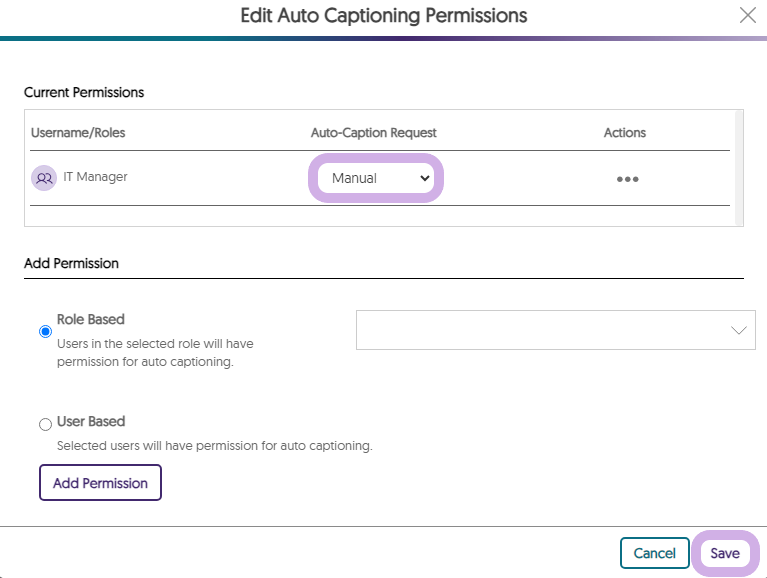
Task: Click the Current Permissions list scrollbar
Action: 739,168
